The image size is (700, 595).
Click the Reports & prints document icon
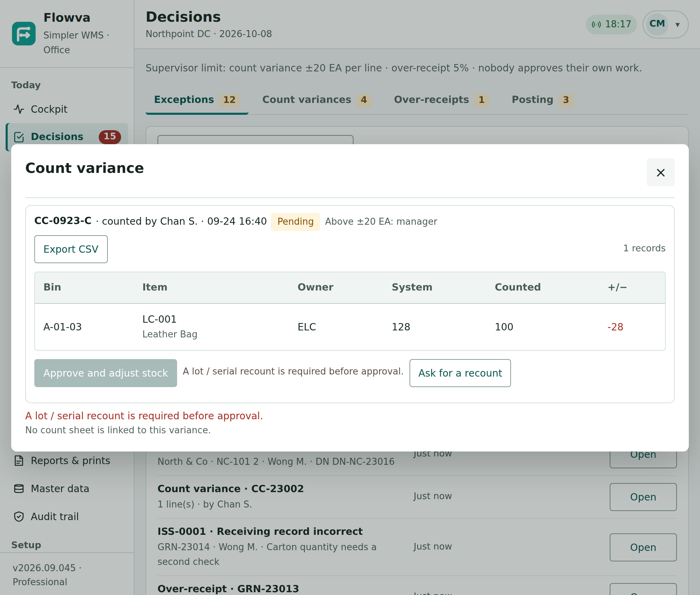click(19, 461)
